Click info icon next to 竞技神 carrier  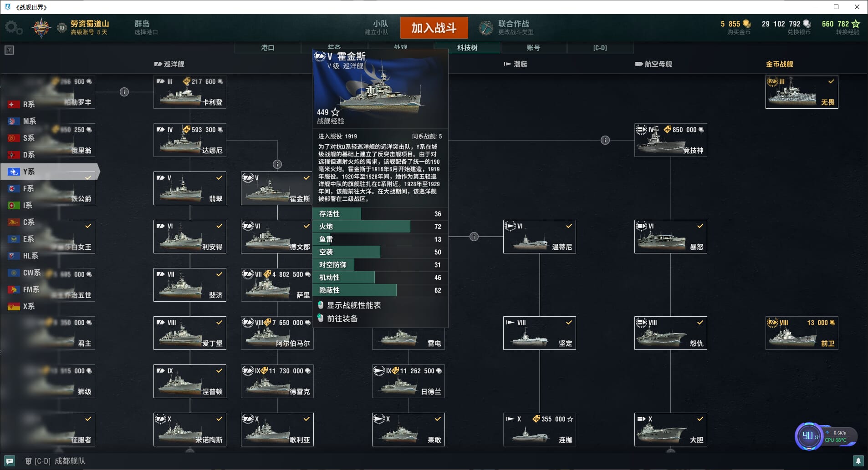tap(605, 140)
